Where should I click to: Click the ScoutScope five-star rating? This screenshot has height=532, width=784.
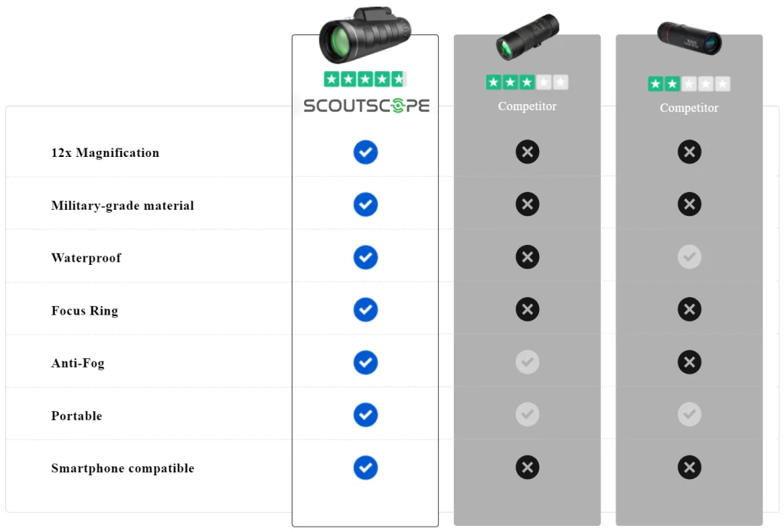[x=365, y=79]
